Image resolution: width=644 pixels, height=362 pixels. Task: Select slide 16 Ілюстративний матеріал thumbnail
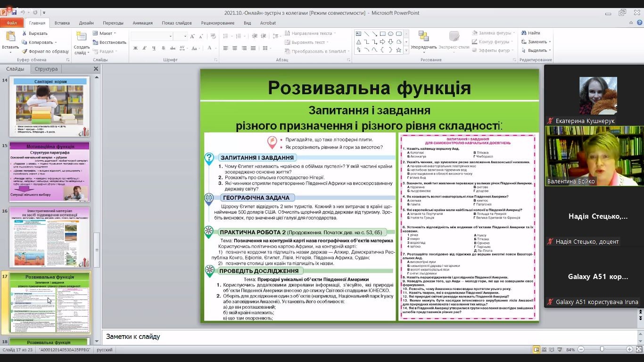point(50,237)
